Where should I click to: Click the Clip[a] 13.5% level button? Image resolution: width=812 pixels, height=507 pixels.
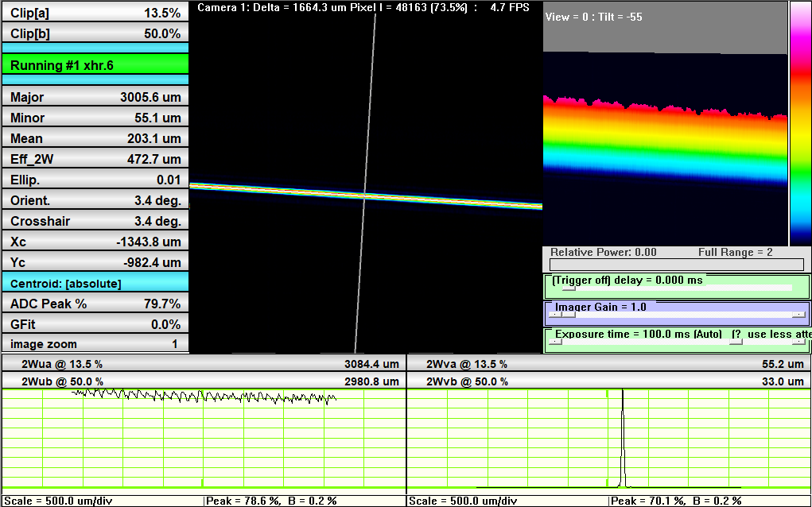pos(95,13)
